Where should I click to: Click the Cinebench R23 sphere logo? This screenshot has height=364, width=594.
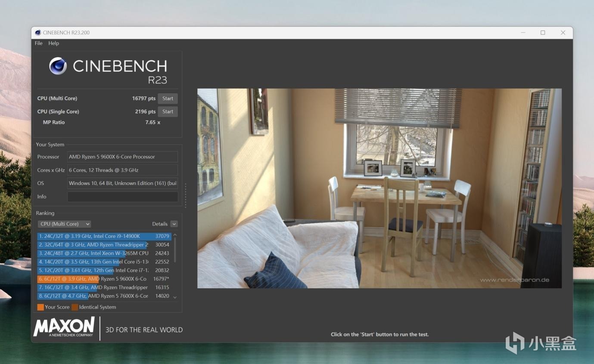[58, 66]
